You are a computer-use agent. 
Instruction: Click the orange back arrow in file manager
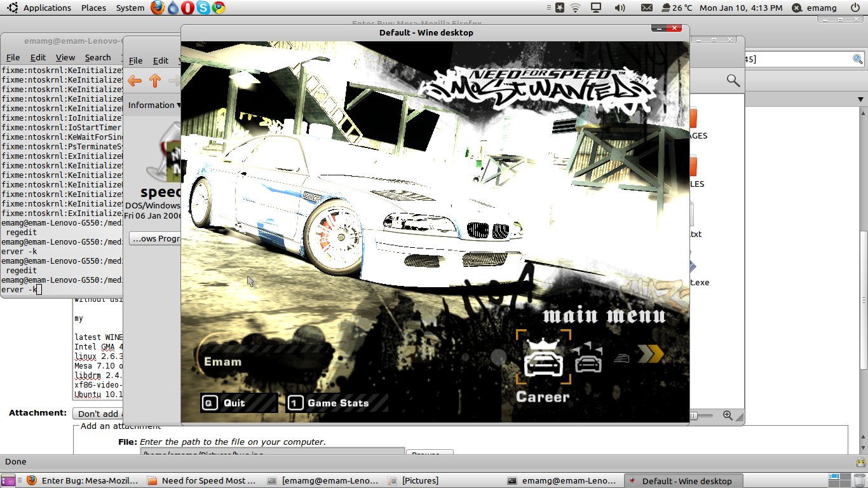(x=135, y=81)
